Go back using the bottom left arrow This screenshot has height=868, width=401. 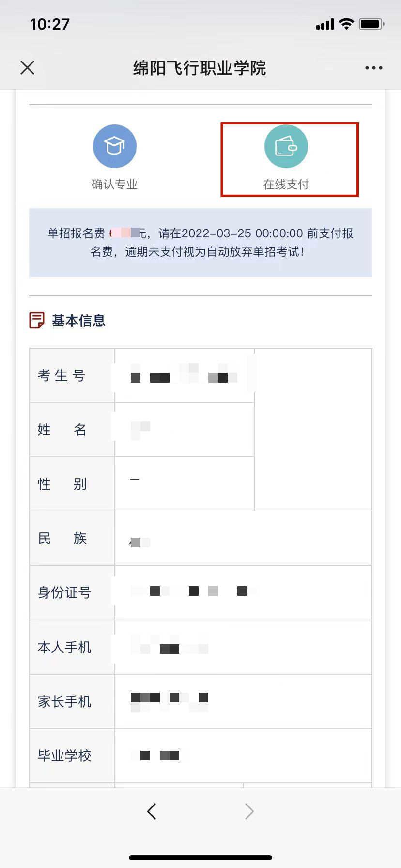[152, 811]
